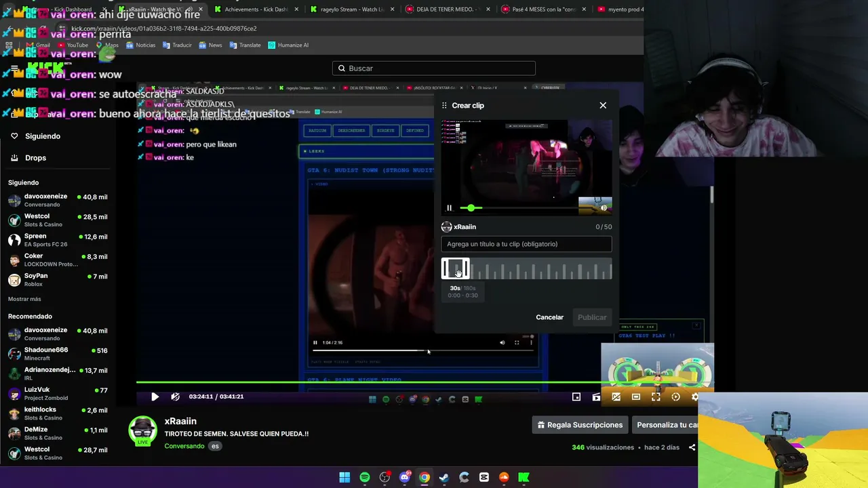Expand Mostrar más in followed list
This screenshot has height=488, width=868.
[24, 299]
